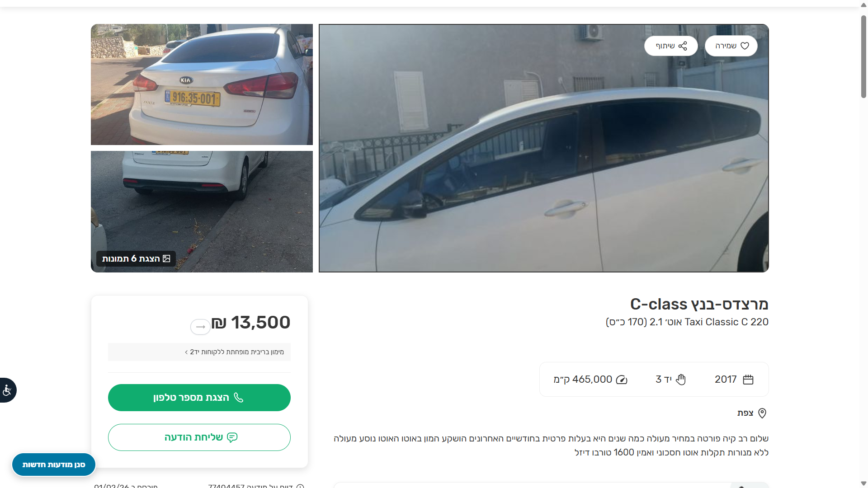The height and width of the screenshot is (488, 868).
Task: Open the accessibility menu icon
Action: 7,390
